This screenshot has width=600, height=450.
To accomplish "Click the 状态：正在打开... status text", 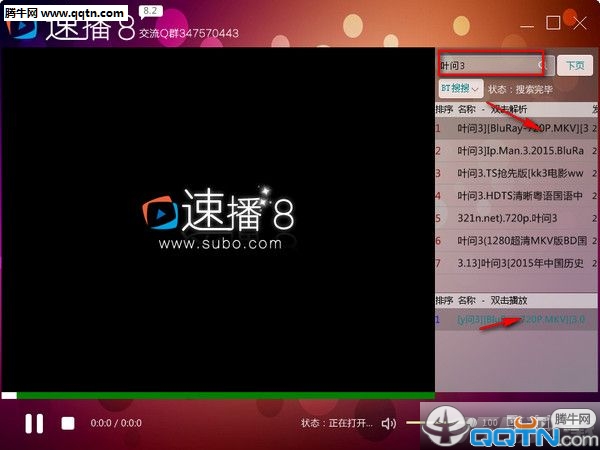I will point(337,423).
